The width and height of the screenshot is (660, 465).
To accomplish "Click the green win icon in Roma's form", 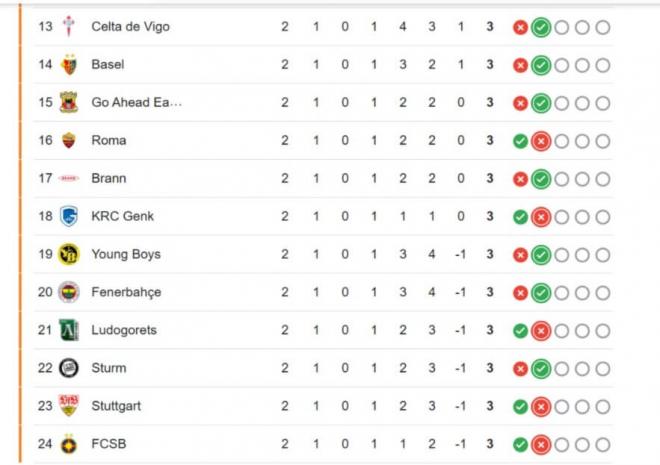I will [520, 140].
